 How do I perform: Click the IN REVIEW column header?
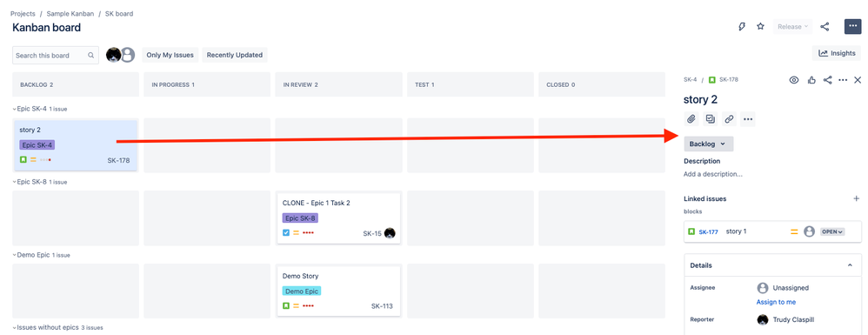tap(339, 84)
